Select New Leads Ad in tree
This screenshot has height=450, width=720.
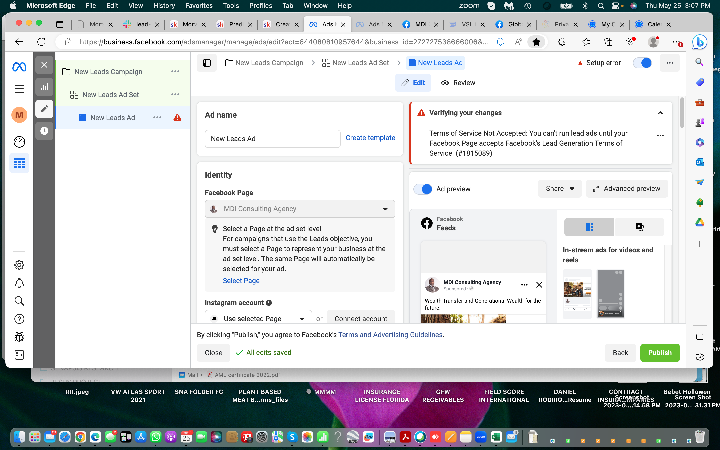[x=112, y=118]
